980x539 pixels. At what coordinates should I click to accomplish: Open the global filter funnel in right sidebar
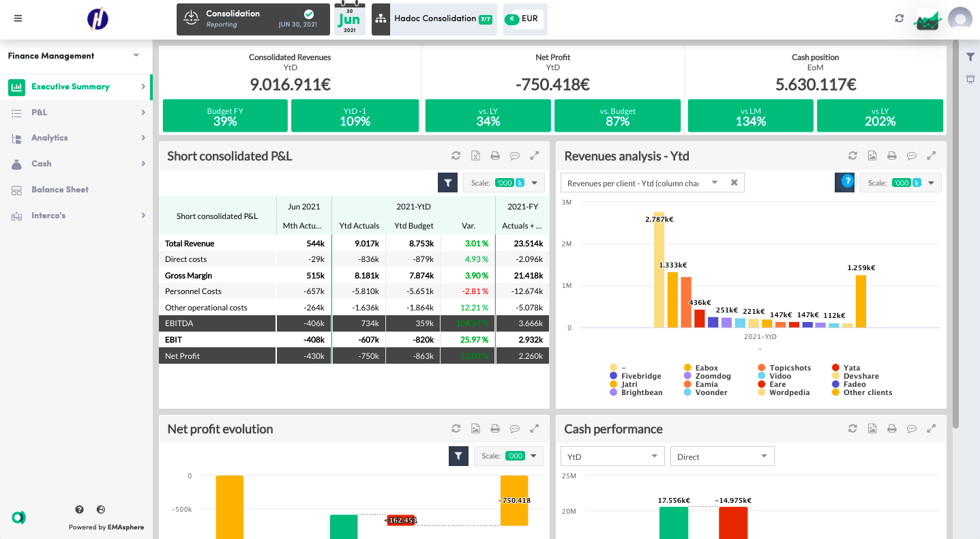tap(970, 57)
